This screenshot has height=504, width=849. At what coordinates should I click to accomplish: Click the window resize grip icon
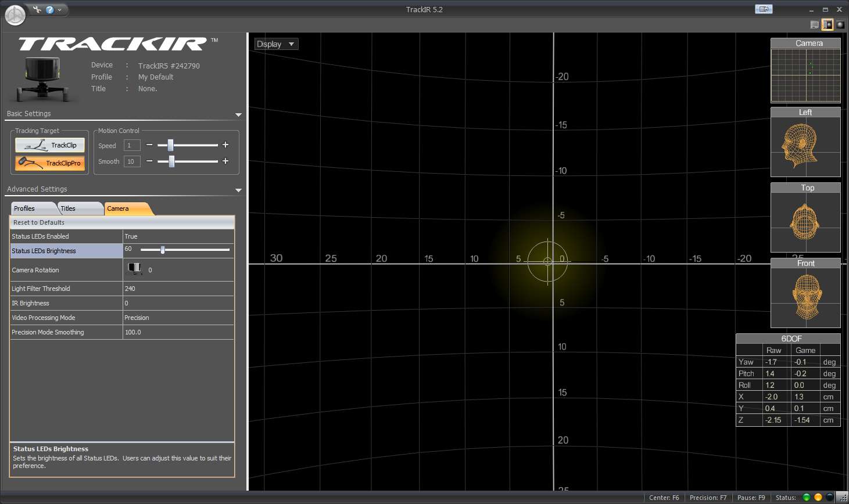[x=843, y=498]
